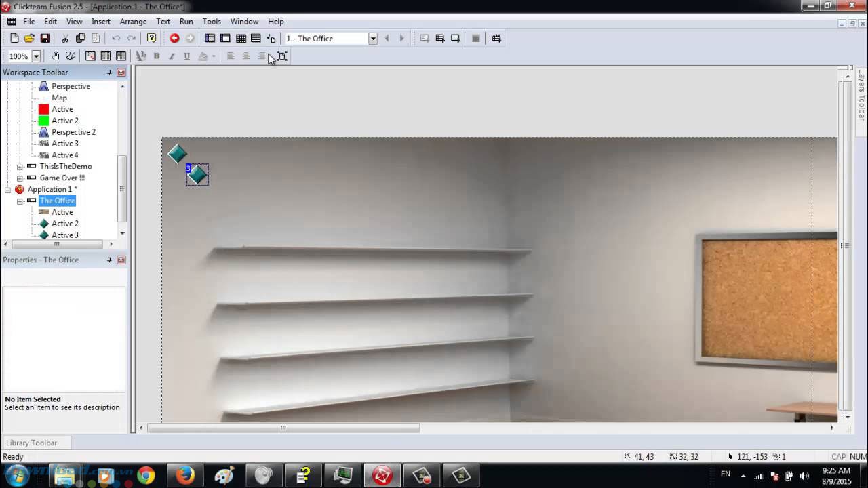Toggle italic text formatting
Screen dimensions: 868x488
[x=171, y=56]
